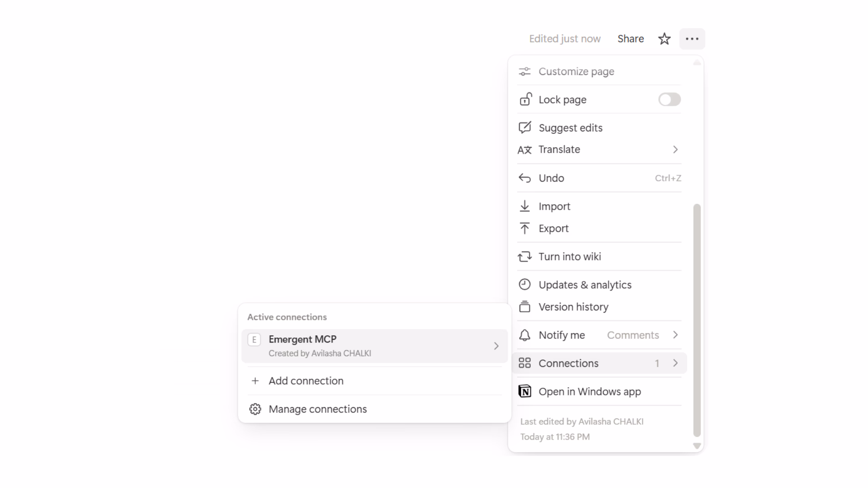
Task: Open the Comments notification dropdown
Action: (x=633, y=335)
